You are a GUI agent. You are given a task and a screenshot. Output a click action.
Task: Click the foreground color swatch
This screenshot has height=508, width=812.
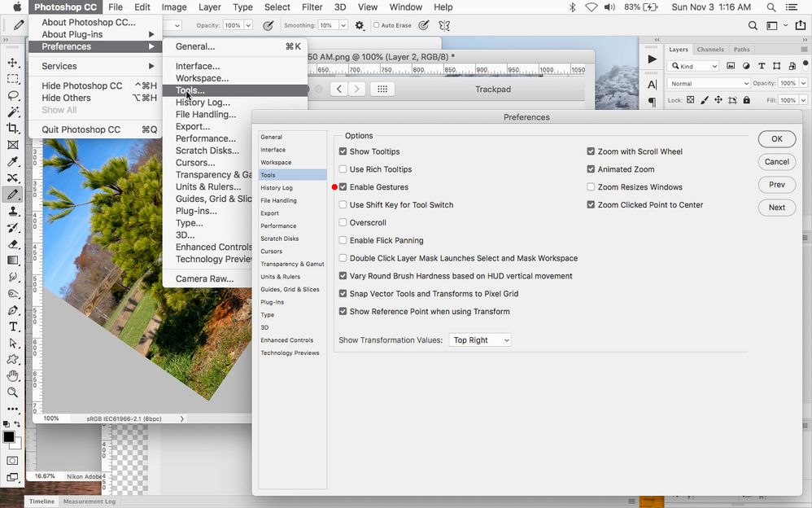pos(9,437)
